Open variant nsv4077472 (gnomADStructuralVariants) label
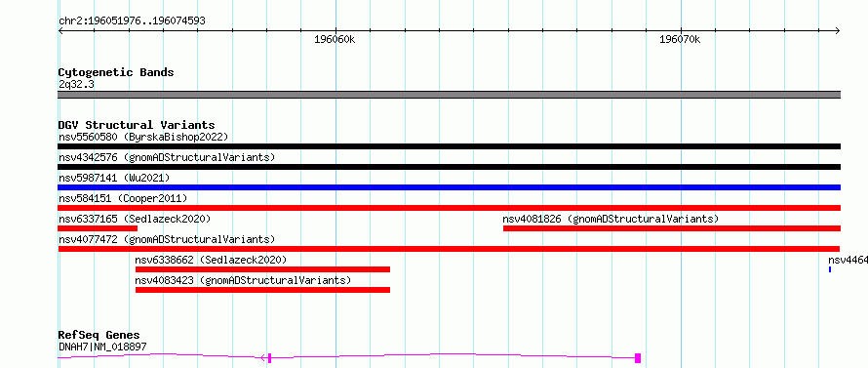The height and width of the screenshot is (368, 868). coord(167,239)
